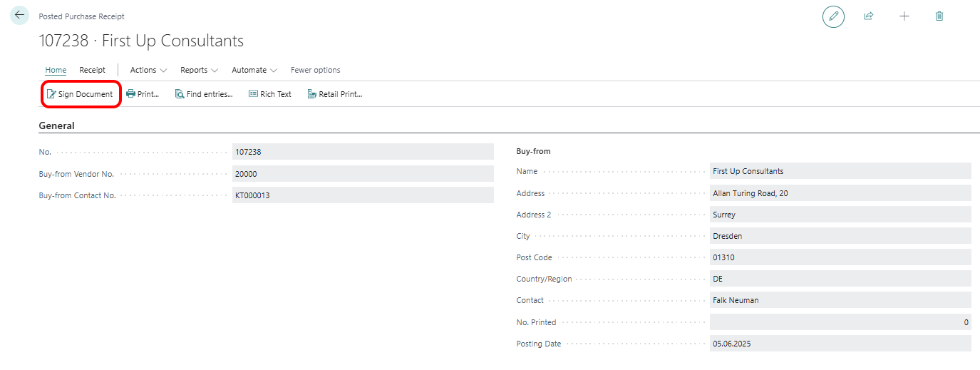Image resolution: width=980 pixels, height=370 pixels.
Task: Switch to the Home tab
Action: (x=56, y=70)
